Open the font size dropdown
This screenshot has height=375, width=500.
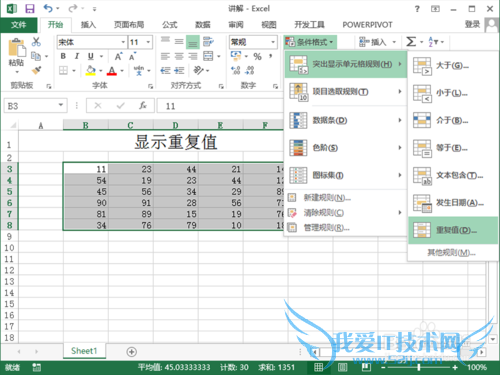[148, 42]
